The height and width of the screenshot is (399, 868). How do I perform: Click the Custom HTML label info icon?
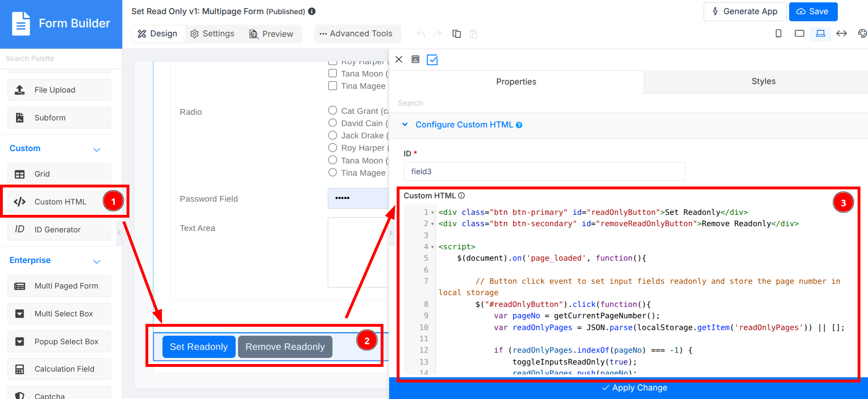[x=461, y=195]
